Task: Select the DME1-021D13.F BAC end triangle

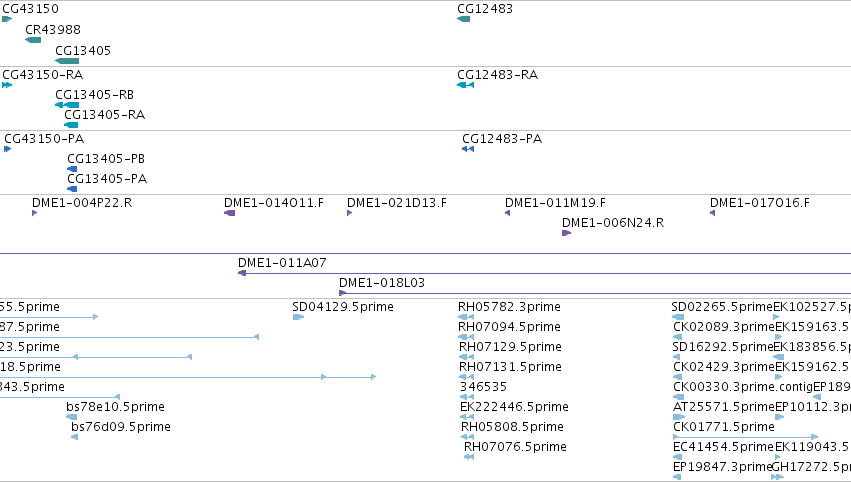Action: click(x=350, y=213)
